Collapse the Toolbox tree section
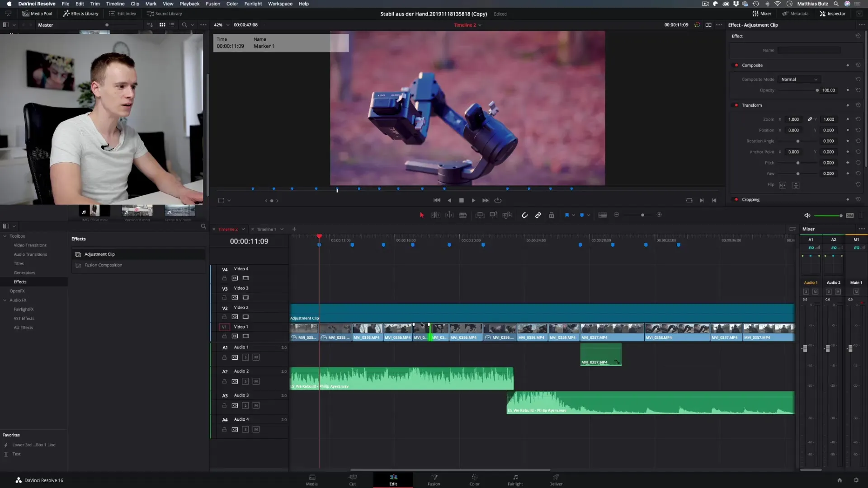Screen dimensions: 868x488 (x=5, y=236)
